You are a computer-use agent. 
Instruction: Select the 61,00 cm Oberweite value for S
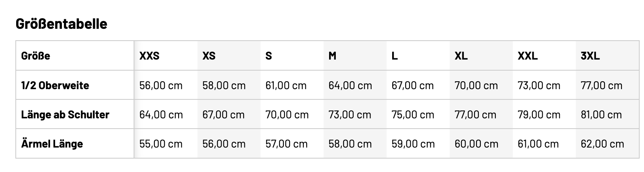[286, 85]
